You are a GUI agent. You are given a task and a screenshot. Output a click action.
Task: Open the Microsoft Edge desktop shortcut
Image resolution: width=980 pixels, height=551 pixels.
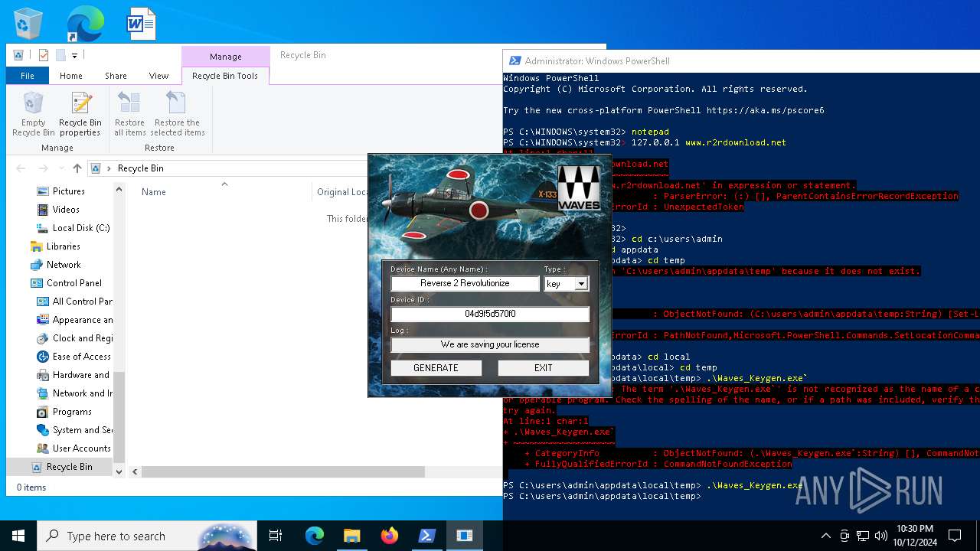[x=85, y=24]
